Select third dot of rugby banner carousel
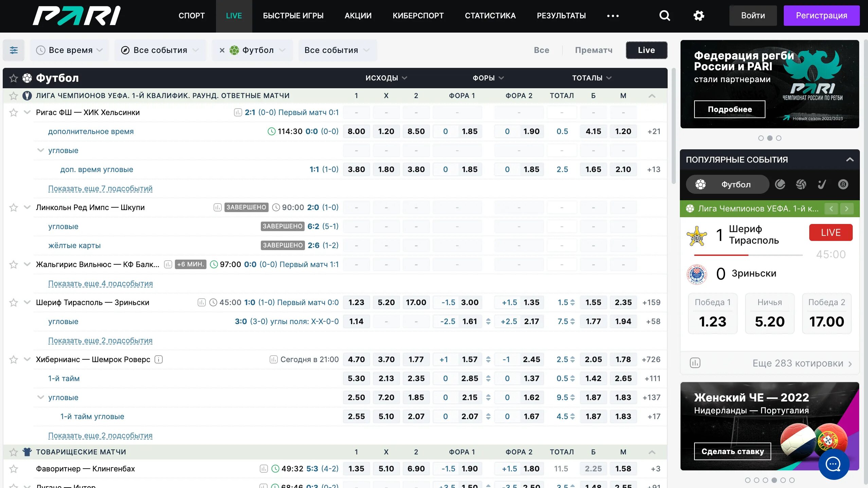Image resolution: width=868 pixels, height=488 pixels. [779, 138]
